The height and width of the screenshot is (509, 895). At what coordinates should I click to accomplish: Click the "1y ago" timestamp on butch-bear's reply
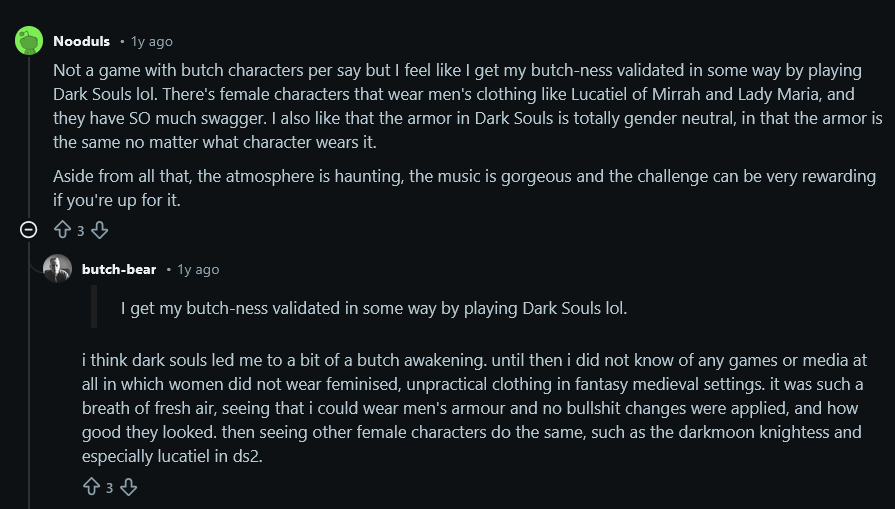pyautogui.click(x=198, y=270)
